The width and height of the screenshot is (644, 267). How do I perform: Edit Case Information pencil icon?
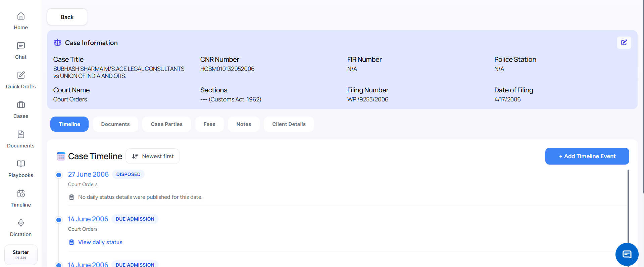[624, 43]
